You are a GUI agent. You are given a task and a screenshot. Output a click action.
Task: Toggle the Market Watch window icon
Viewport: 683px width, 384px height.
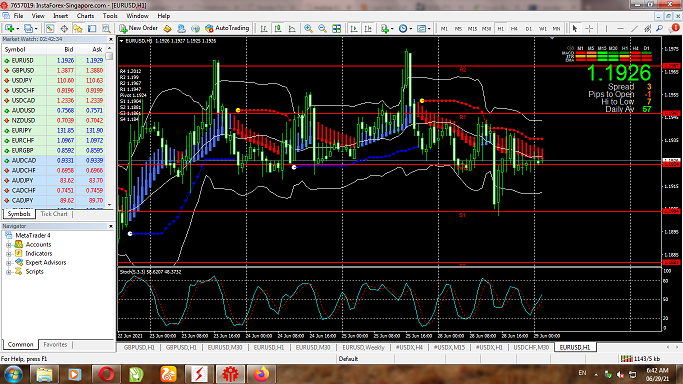coord(50,28)
